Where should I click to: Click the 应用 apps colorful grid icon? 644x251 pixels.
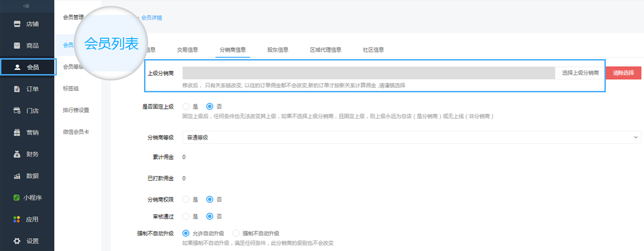(17, 219)
